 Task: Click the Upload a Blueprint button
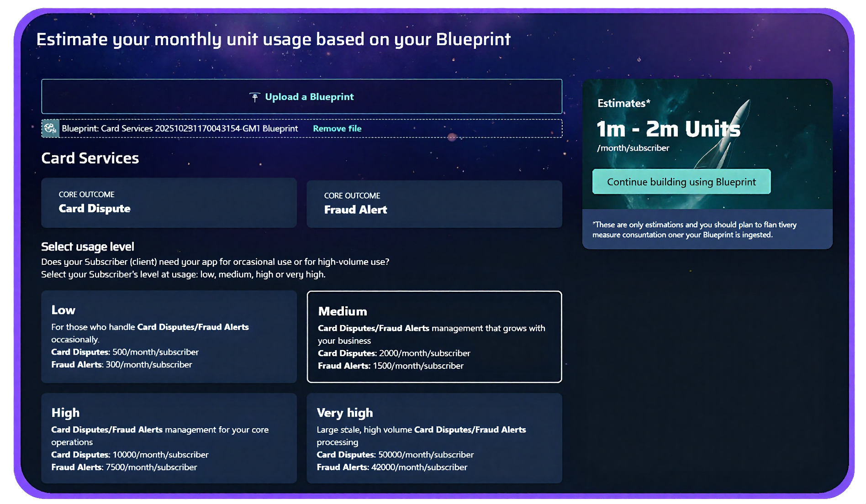(x=301, y=96)
